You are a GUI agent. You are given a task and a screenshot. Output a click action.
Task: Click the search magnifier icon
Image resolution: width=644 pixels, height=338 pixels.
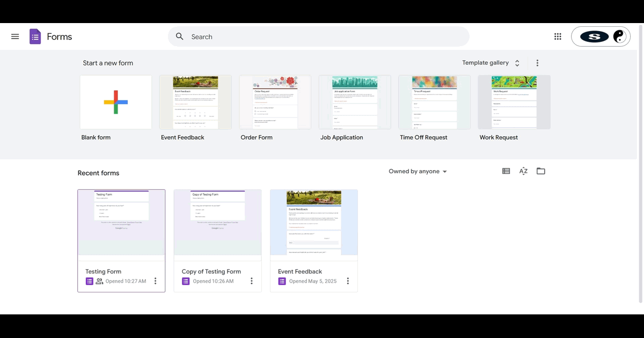click(180, 36)
